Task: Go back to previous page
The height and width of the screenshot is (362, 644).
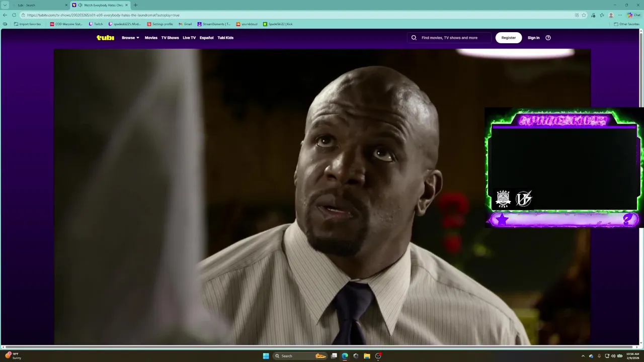Action: tap(5, 15)
